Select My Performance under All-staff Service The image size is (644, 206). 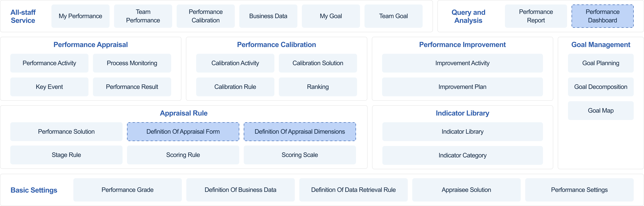point(80,16)
